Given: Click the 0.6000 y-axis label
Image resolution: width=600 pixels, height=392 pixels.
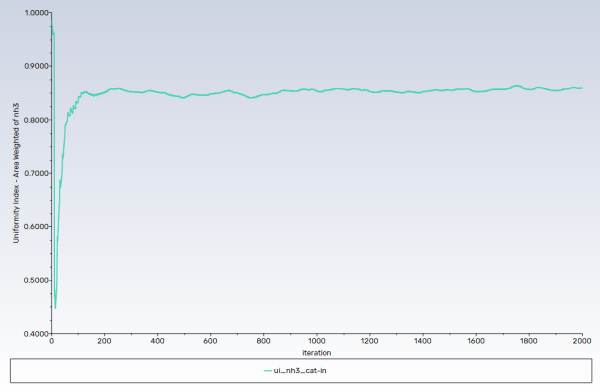Looking at the screenshot, I should 36,226.
